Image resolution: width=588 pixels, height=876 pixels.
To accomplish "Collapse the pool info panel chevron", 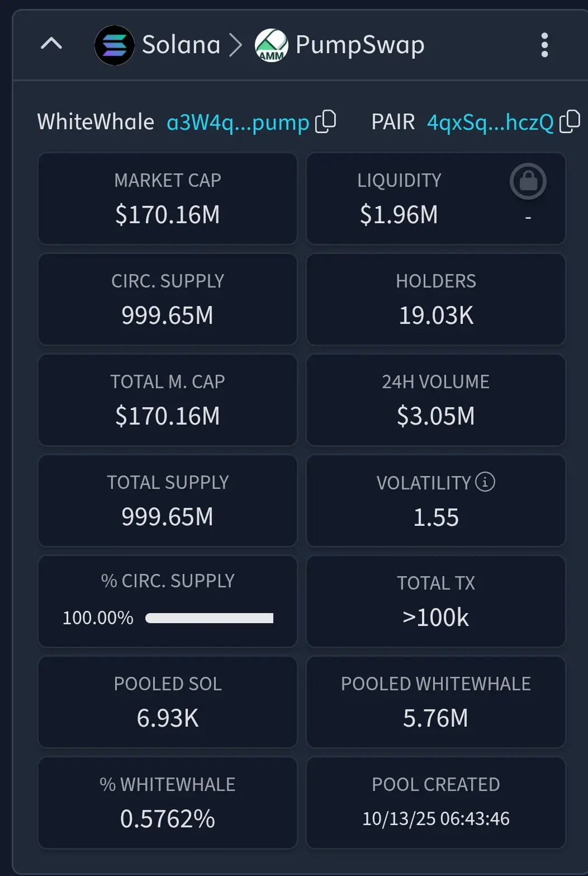I will coord(51,44).
